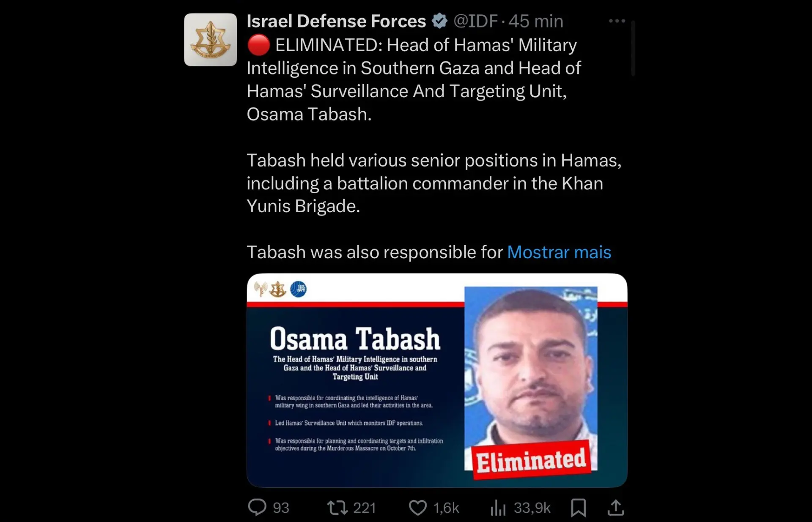Open the three-dot more options menu
This screenshot has width=812, height=522.
point(617,21)
